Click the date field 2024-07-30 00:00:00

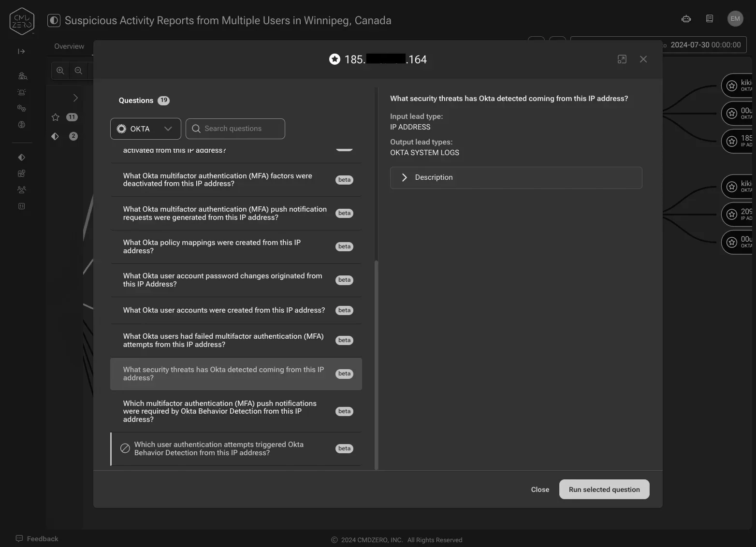point(705,45)
